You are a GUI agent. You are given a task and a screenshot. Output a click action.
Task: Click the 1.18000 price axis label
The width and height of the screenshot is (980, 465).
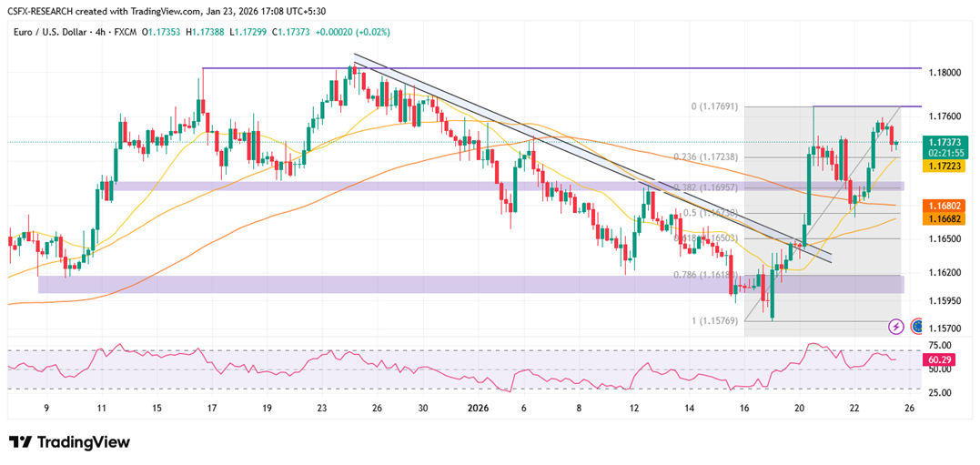click(x=945, y=73)
